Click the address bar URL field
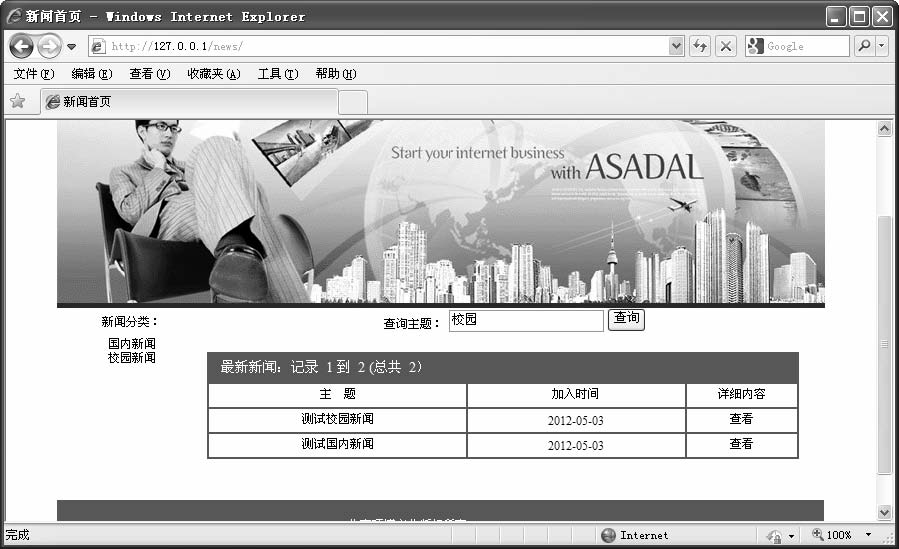The width and height of the screenshot is (899, 549). click(386, 46)
